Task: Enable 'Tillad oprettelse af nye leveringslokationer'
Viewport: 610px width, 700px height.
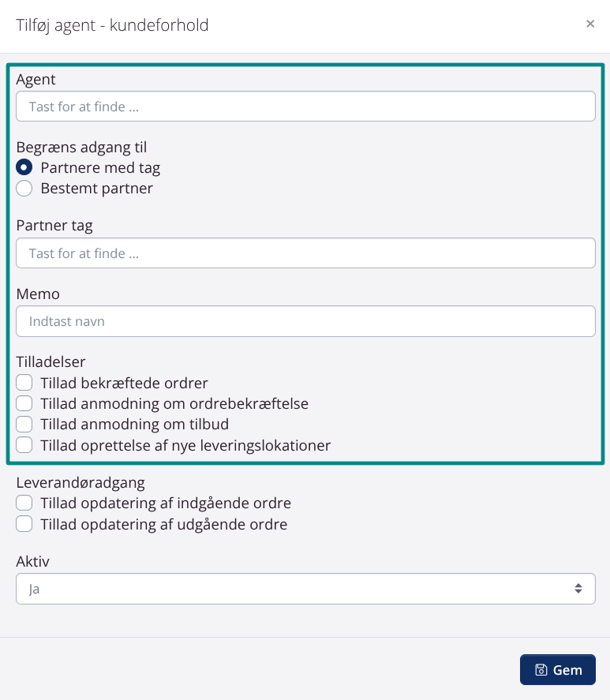Action: (x=24, y=445)
